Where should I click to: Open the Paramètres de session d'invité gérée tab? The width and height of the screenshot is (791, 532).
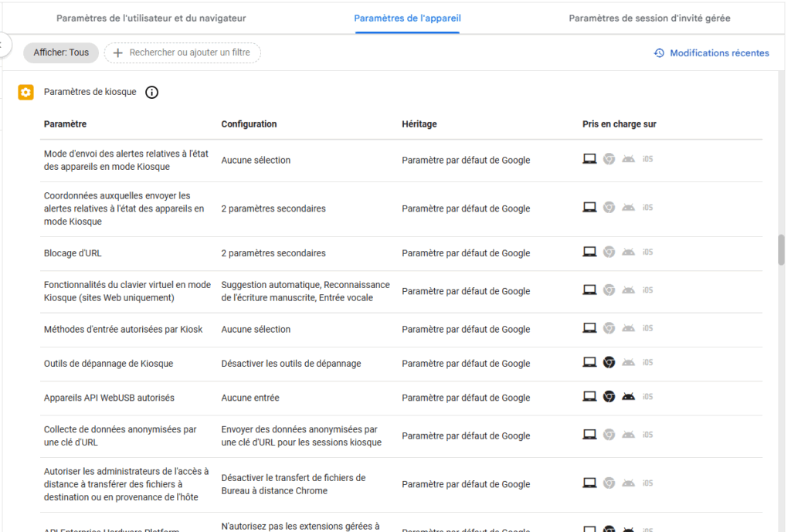[649, 18]
